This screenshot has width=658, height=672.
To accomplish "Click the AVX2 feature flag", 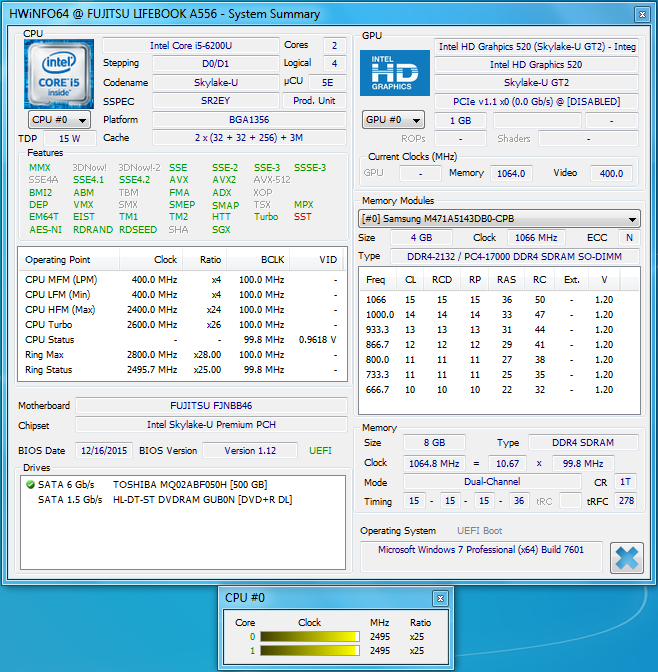I will pos(224,180).
